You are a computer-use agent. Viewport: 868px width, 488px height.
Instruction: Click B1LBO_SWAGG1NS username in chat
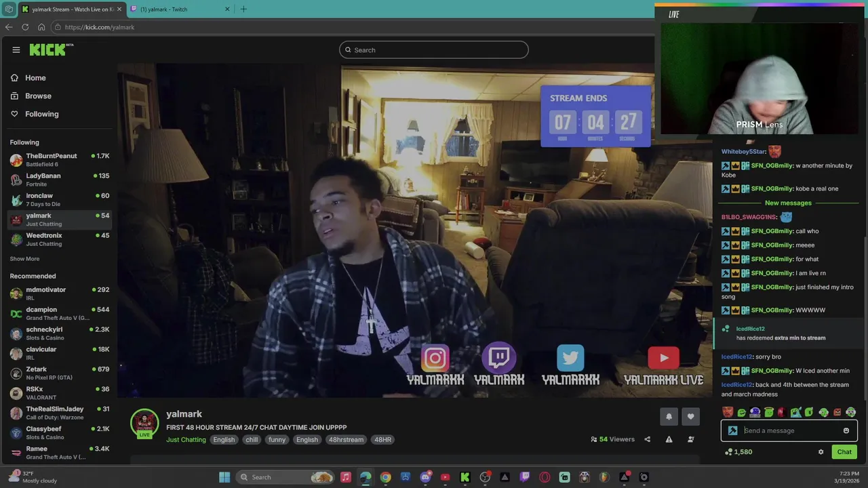749,217
